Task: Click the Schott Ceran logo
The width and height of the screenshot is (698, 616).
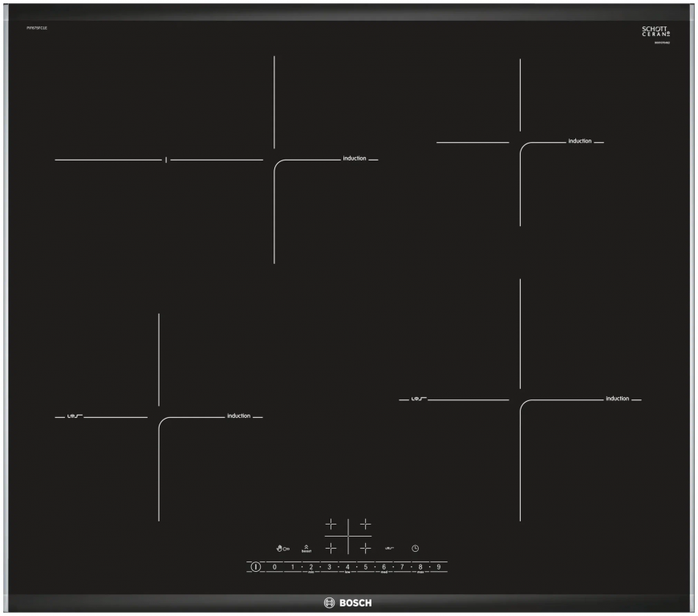Action: (655, 33)
